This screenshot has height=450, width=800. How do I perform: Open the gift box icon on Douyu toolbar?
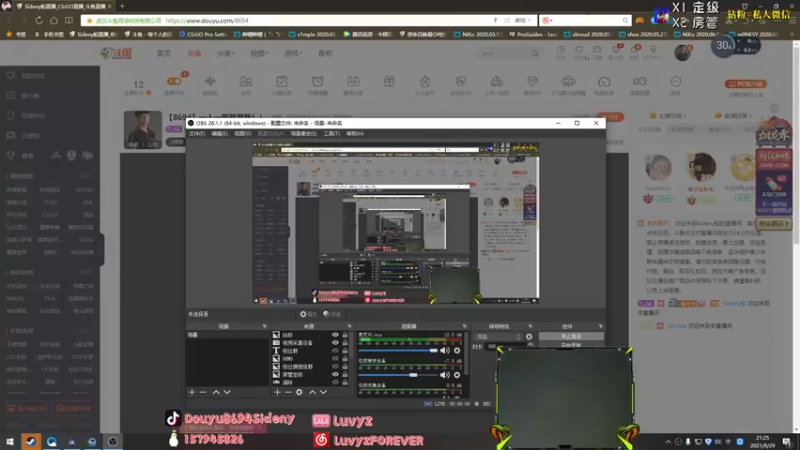click(389, 82)
